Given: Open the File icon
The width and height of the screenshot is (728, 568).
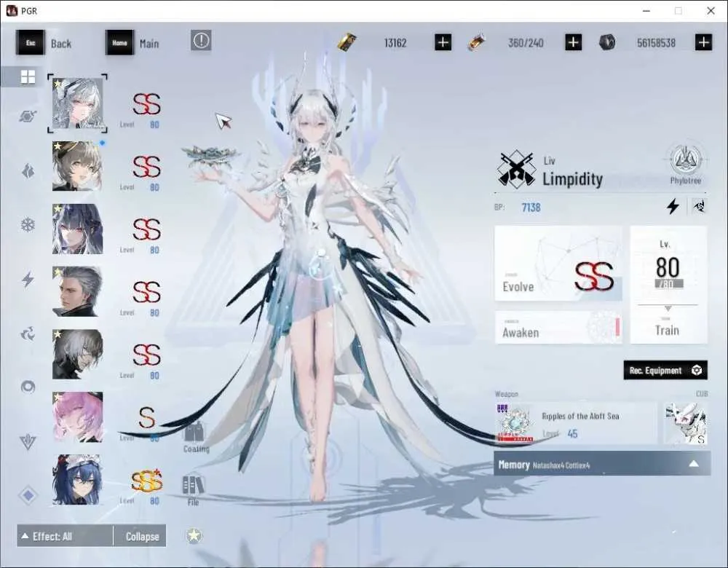Looking at the screenshot, I should (193, 490).
